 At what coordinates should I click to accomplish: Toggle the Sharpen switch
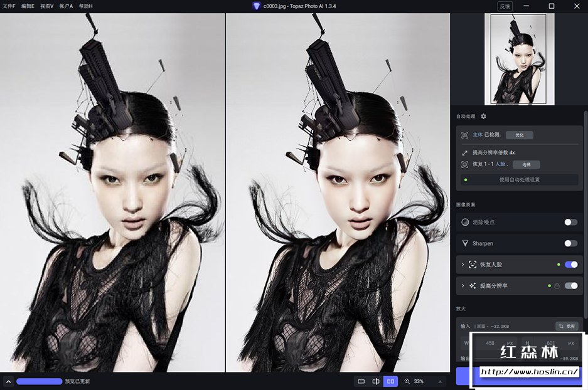[571, 243]
